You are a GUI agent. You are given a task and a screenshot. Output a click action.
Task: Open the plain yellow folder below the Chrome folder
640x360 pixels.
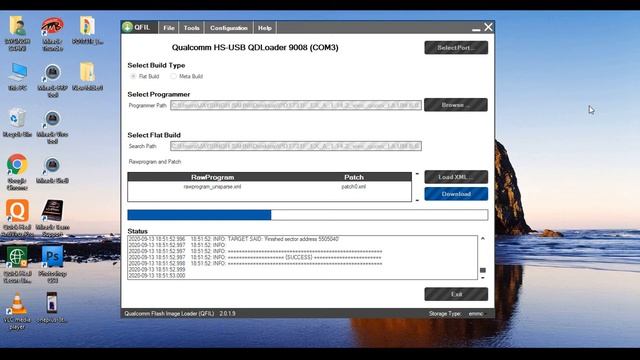pos(87,77)
